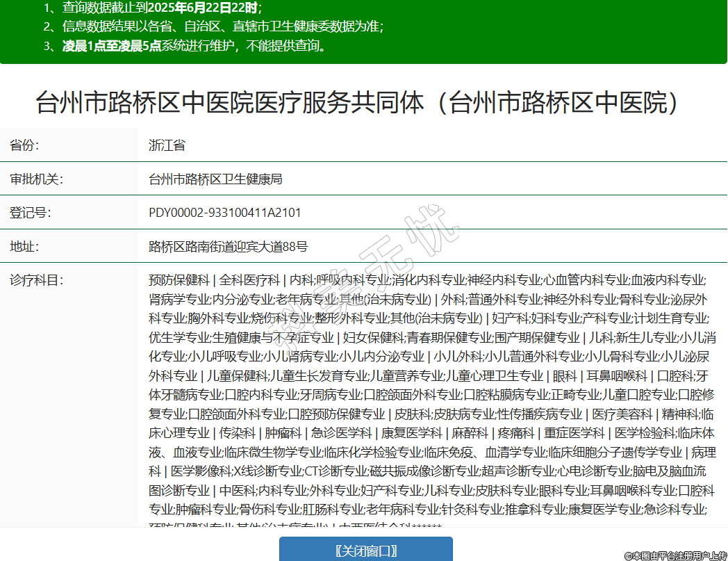Click registration number PDY00002-933100411A2101

tap(225, 212)
